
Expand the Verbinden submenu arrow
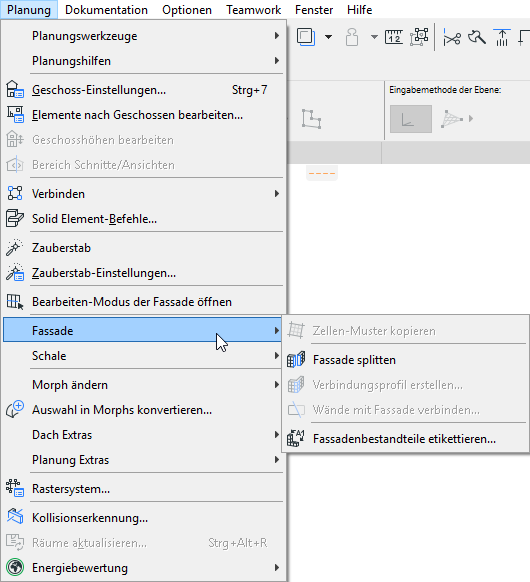pyautogui.click(x=277, y=193)
